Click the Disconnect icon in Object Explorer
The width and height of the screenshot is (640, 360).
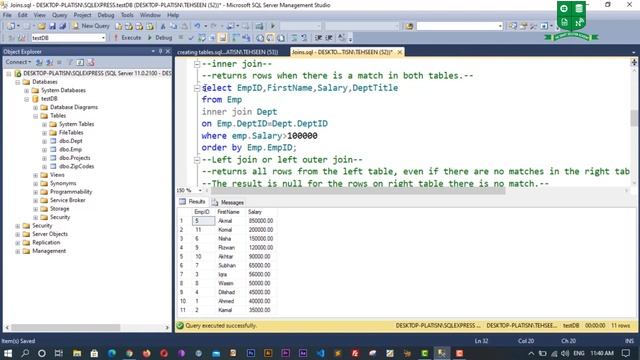pyautogui.click(x=49, y=62)
